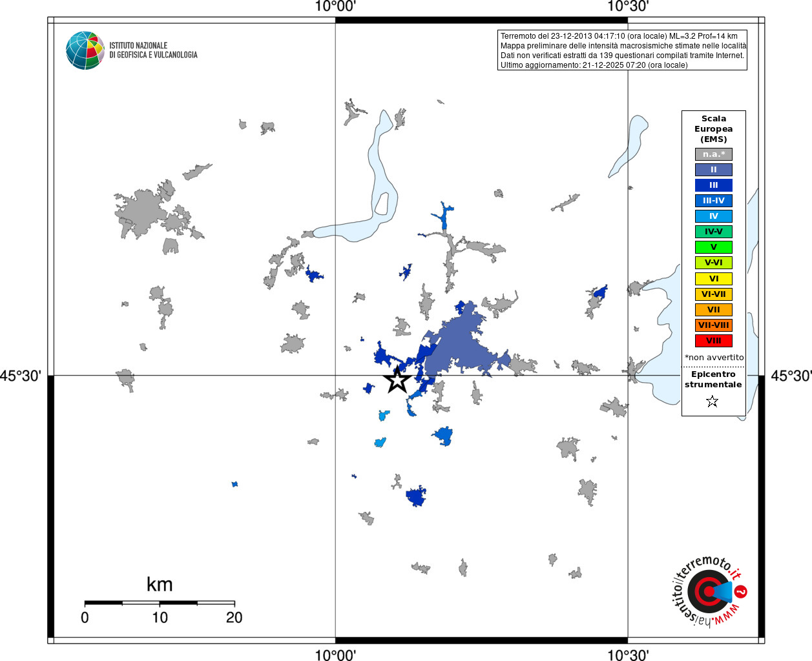The height and width of the screenshot is (661, 812).
Task: Select the intensity II legend swatch
Action: pyautogui.click(x=714, y=170)
